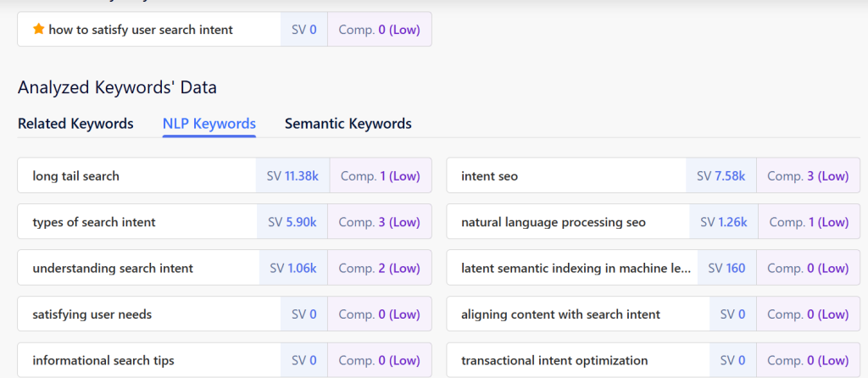
Task: Click Comp. 2 (Low) for understanding search intent
Action: tap(379, 268)
